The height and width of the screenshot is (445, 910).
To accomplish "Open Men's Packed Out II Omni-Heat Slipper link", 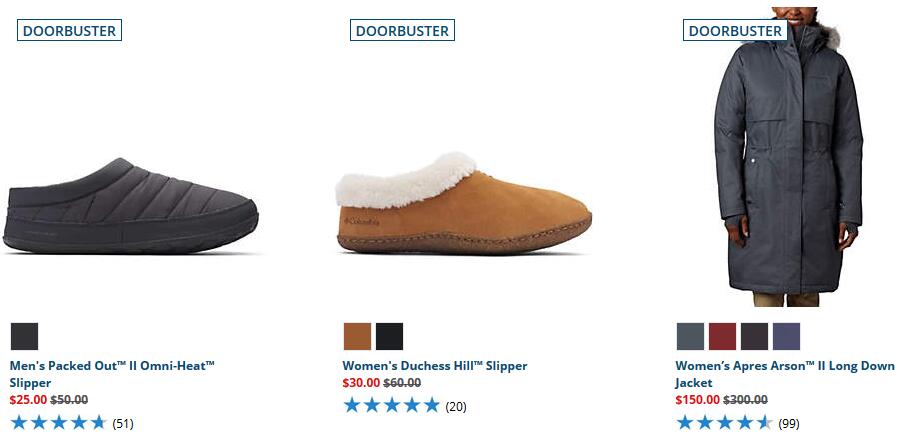I will (x=112, y=374).
